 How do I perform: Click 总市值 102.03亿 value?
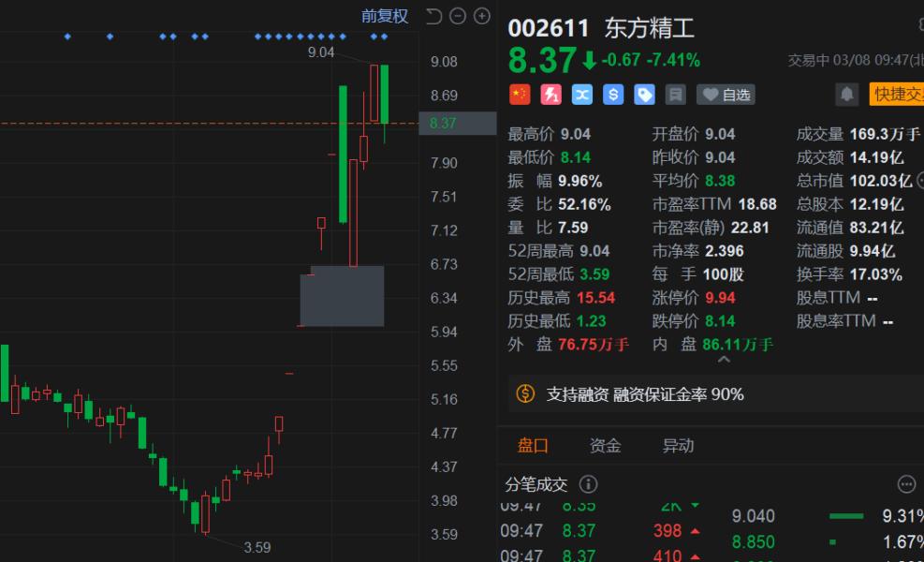click(x=881, y=181)
